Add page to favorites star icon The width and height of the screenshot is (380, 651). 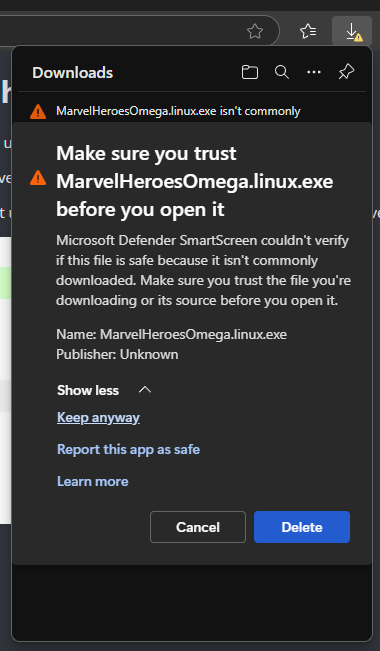click(255, 31)
